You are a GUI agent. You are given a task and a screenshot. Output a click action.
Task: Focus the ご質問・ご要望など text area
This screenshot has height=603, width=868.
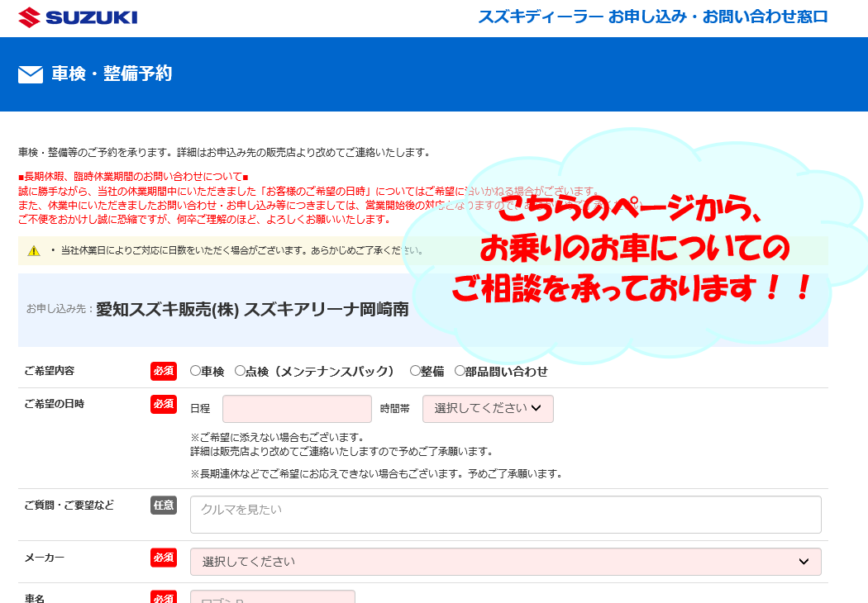pos(505,515)
